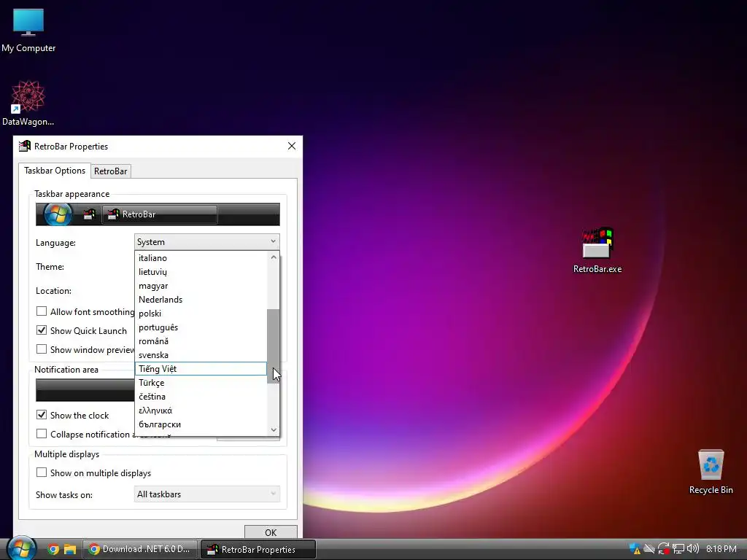Click the language list scroll-up arrow
Screen dimensions: 747x560
point(274,257)
